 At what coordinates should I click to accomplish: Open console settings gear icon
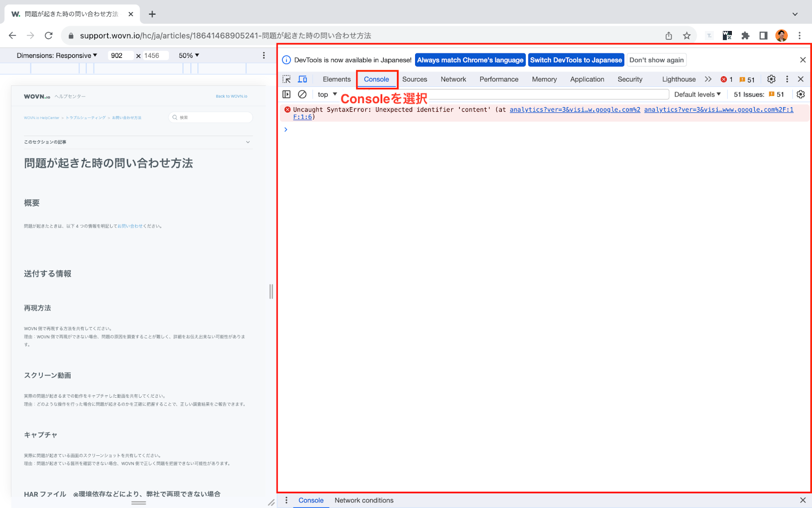(801, 94)
